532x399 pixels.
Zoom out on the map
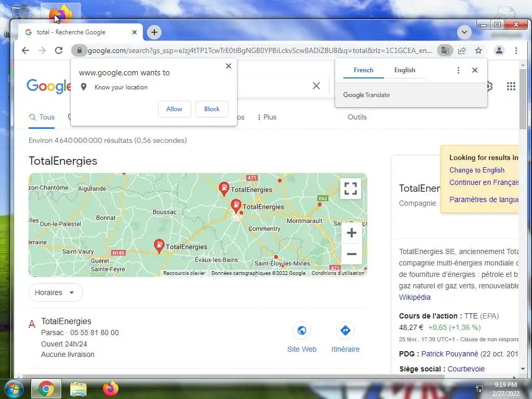pos(352,254)
